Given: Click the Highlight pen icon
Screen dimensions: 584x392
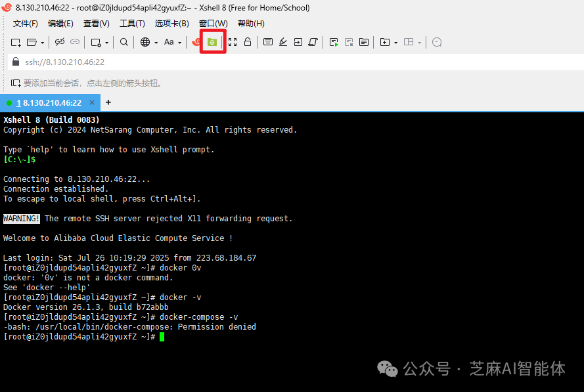Looking at the screenshot, I should tap(283, 42).
